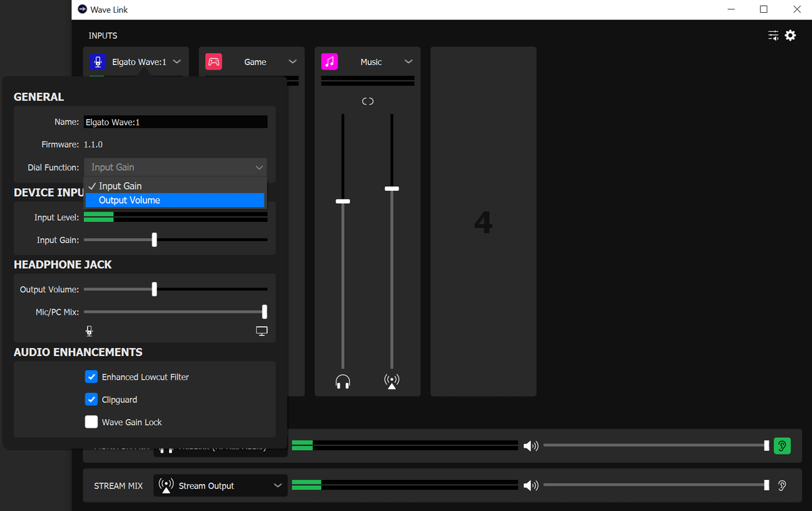Click the magenta Music note icon
The height and width of the screenshot is (511, 812).
330,62
